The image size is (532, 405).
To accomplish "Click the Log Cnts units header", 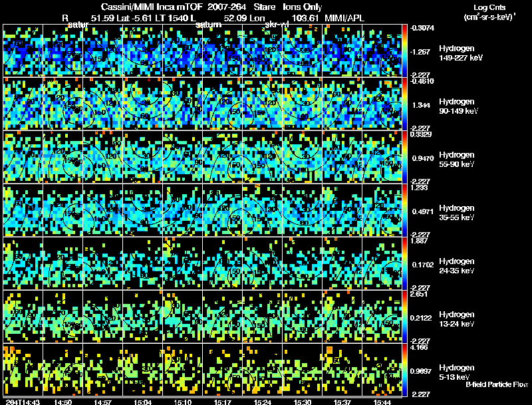I will tap(489, 12).
